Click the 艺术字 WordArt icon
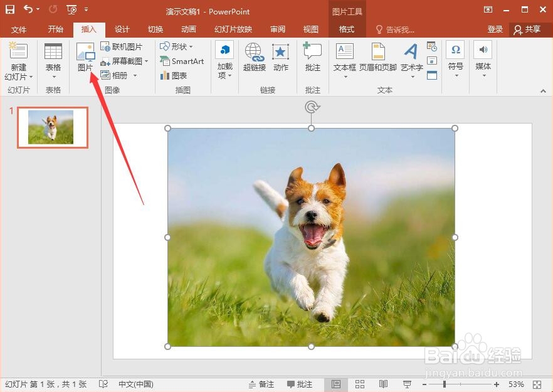The height and width of the screenshot is (392, 553). pyautogui.click(x=411, y=51)
